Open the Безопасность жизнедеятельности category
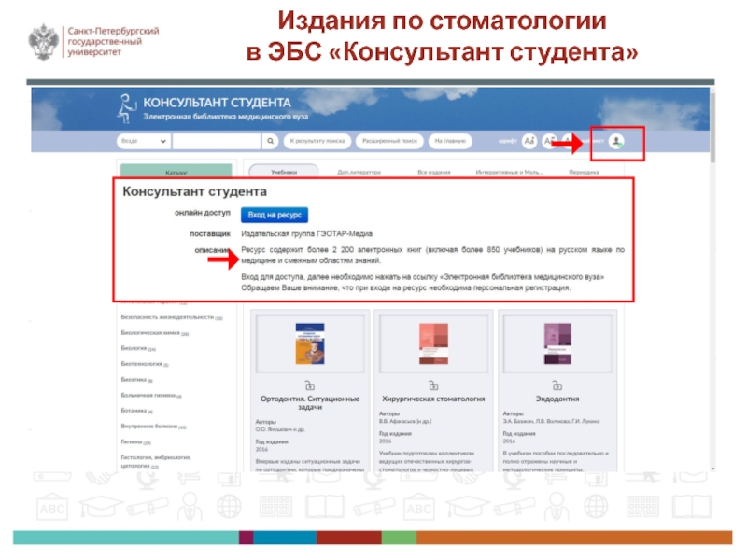This screenshot has width=747, height=560. click(x=172, y=317)
